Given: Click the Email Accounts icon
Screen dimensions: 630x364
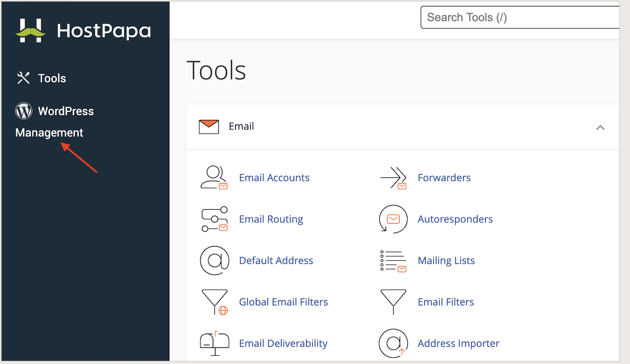Looking at the screenshot, I should pos(214,178).
